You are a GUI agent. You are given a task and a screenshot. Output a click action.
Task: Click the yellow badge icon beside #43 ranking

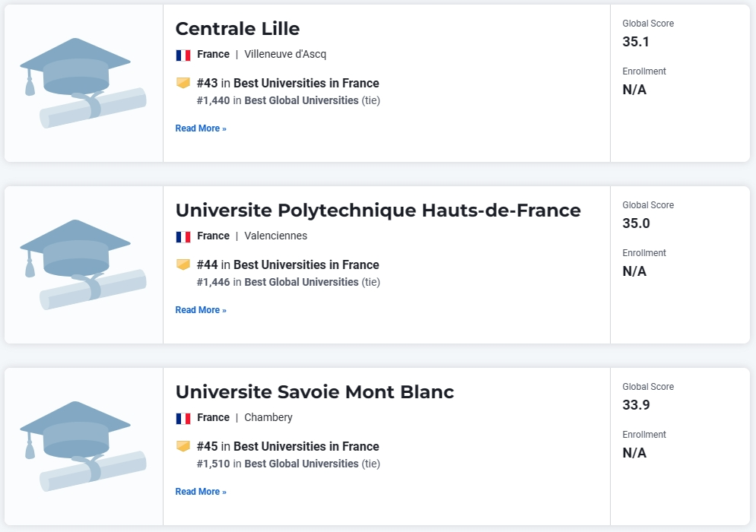click(183, 83)
